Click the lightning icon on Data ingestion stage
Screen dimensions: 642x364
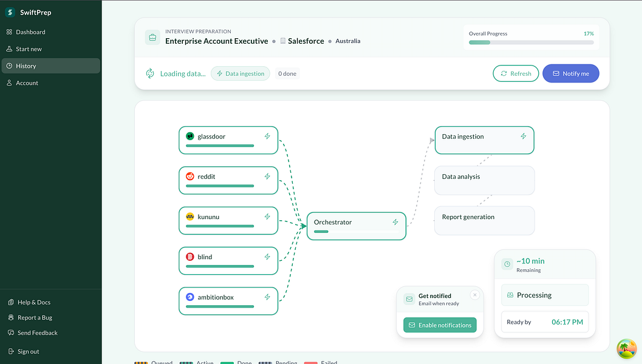coord(524,136)
